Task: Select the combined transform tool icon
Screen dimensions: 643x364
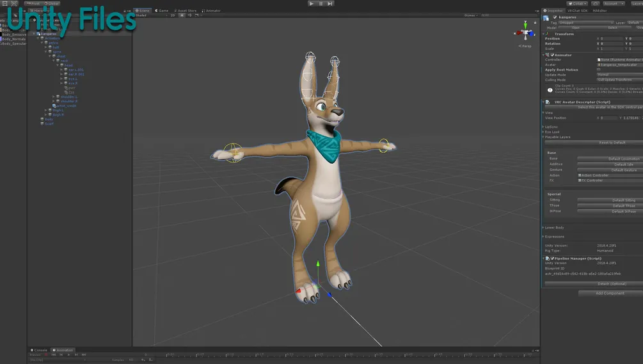Action: 14,3
